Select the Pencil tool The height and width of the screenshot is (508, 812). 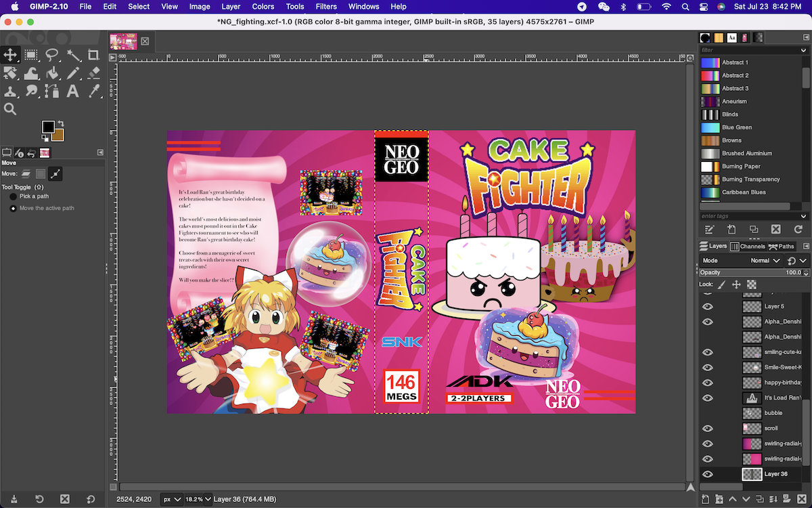point(73,73)
